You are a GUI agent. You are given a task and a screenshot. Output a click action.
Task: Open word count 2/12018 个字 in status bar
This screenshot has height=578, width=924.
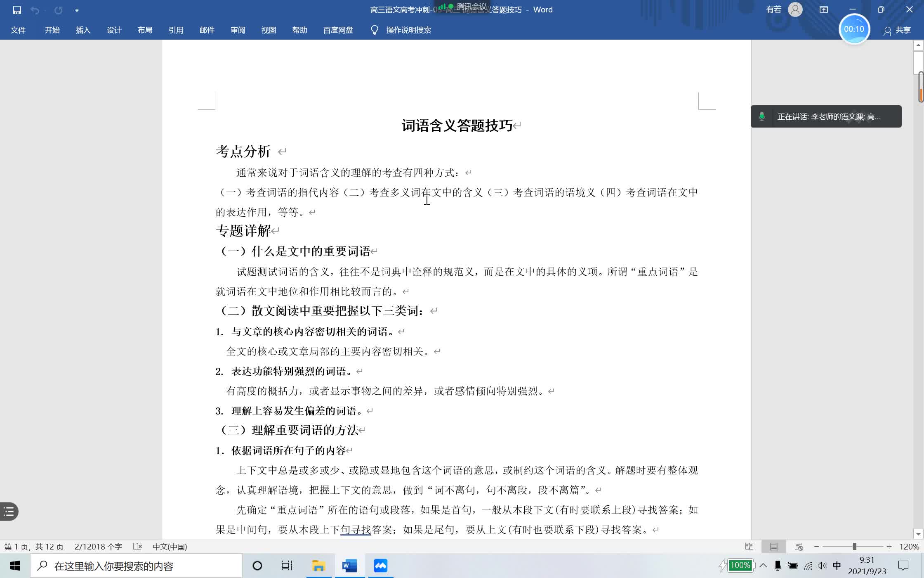coord(98,547)
